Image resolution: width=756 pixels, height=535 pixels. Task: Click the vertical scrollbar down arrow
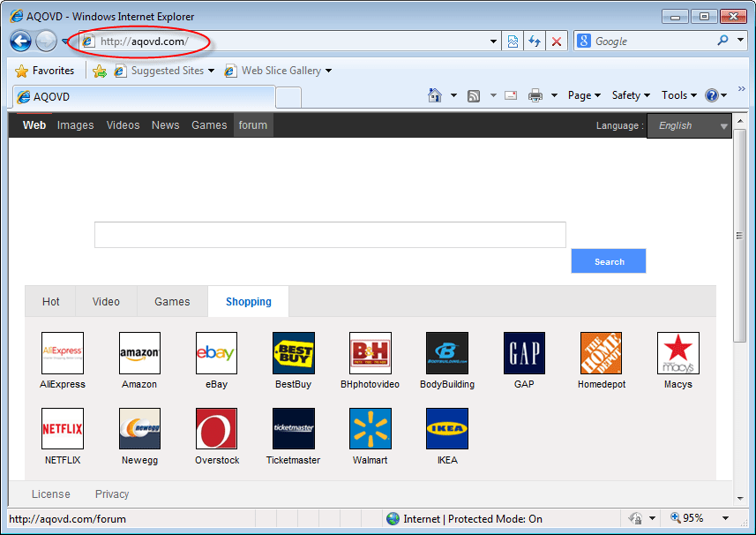pyautogui.click(x=740, y=499)
